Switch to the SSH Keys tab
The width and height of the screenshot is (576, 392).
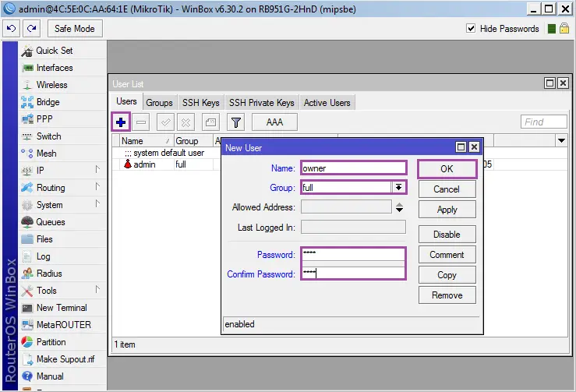tap(200, 103)
